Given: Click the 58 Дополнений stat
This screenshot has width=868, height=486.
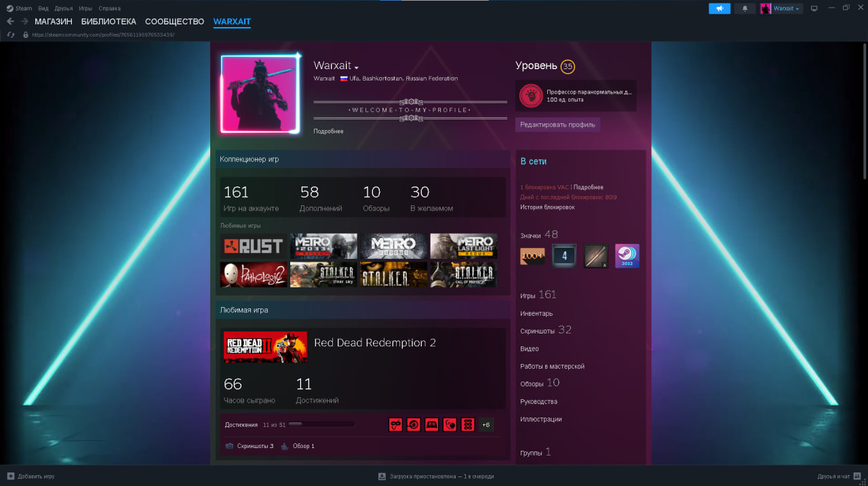Looking at the screenshot, I should (x=321, y=198).
